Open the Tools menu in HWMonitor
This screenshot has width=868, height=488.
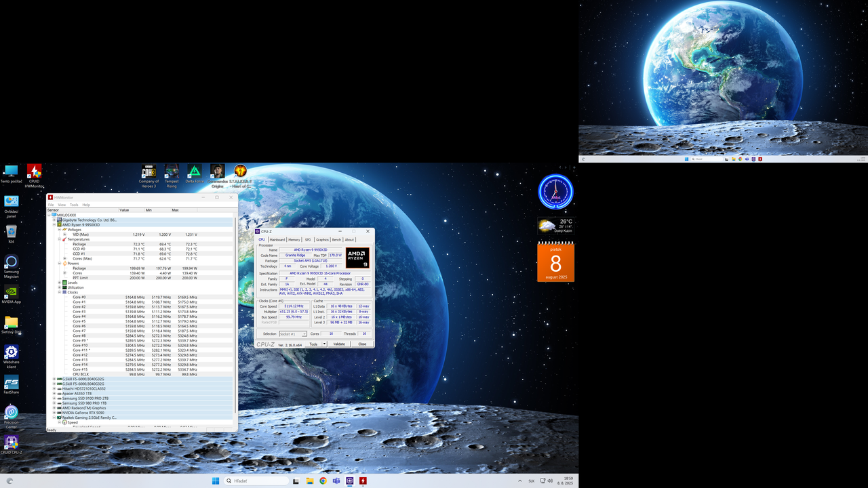pos(74,205)
